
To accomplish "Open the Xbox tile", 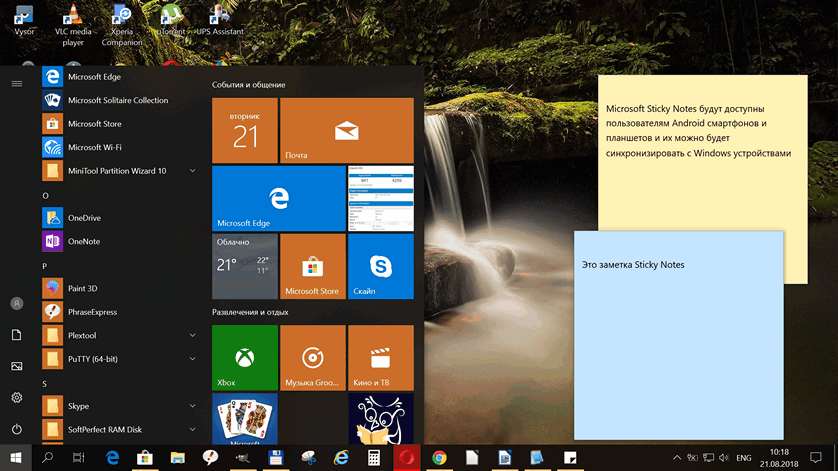I will point(245,358).
